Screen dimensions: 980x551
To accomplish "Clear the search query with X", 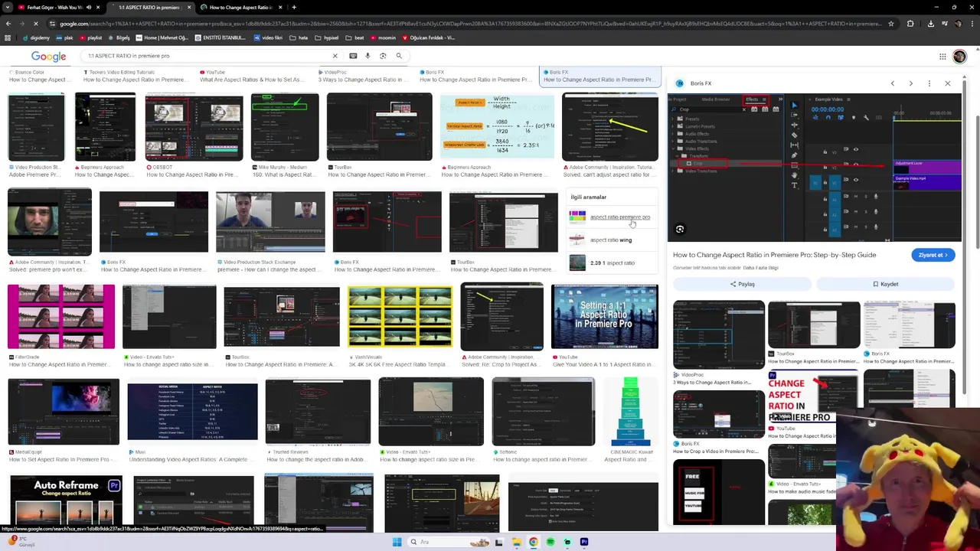I will click(335, 56).
